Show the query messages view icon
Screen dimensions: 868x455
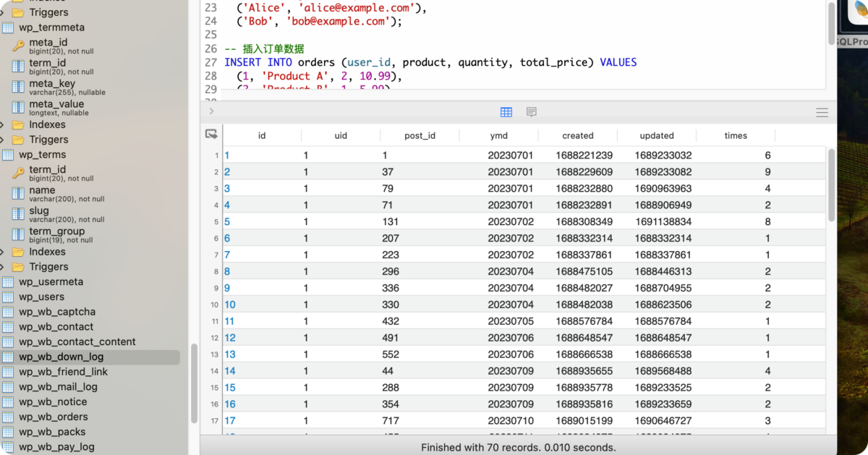coord(532,112)
